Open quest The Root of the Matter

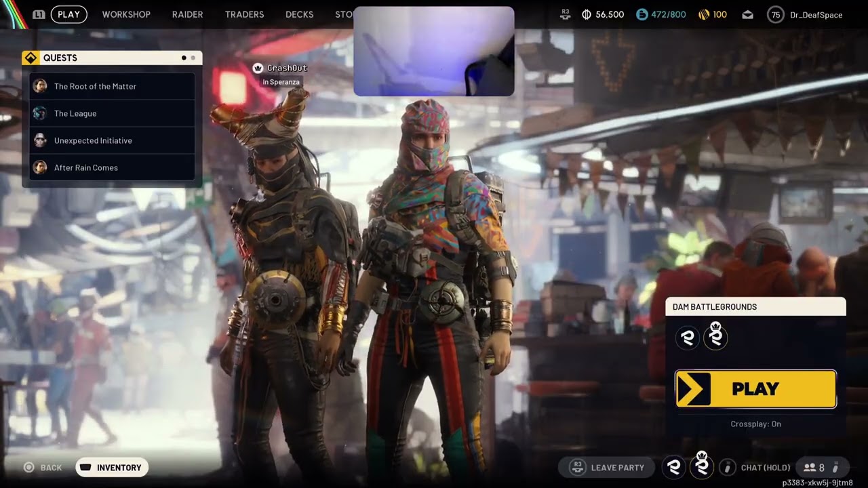point(113,86)
